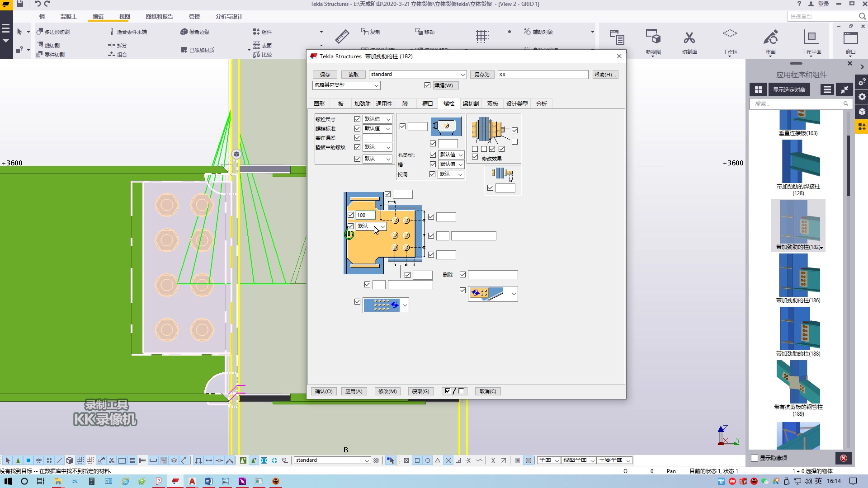Click the 取消(C) button

pyautogui.click(x=487, y=391)
